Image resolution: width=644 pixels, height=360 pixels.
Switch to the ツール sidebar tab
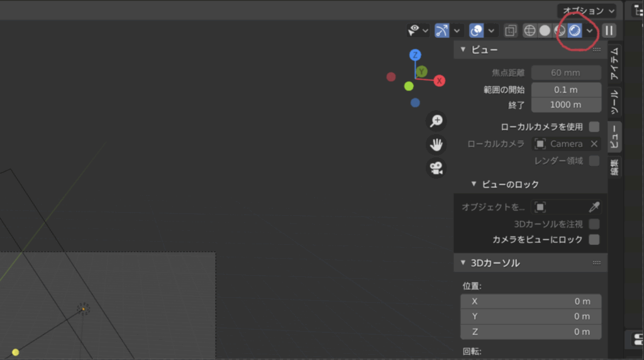point(614,101)
